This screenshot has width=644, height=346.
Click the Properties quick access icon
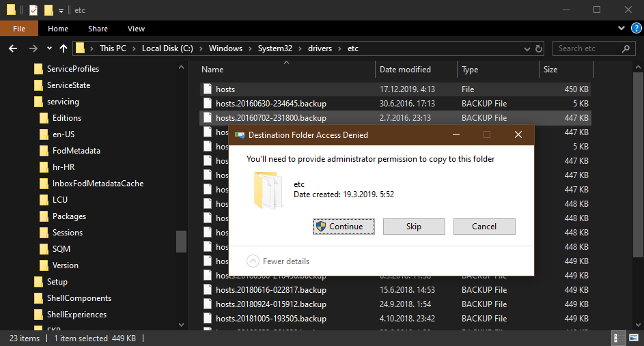click(x=33, y=10)
